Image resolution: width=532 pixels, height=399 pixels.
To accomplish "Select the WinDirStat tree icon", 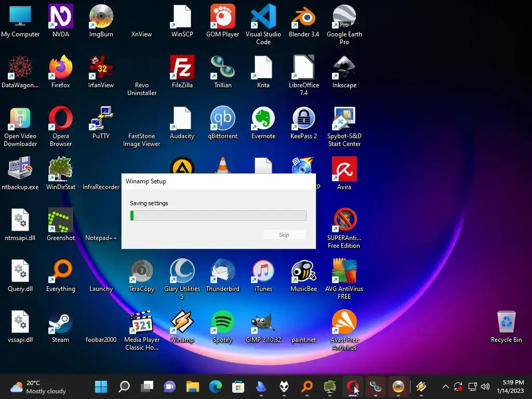I will 61,169.
